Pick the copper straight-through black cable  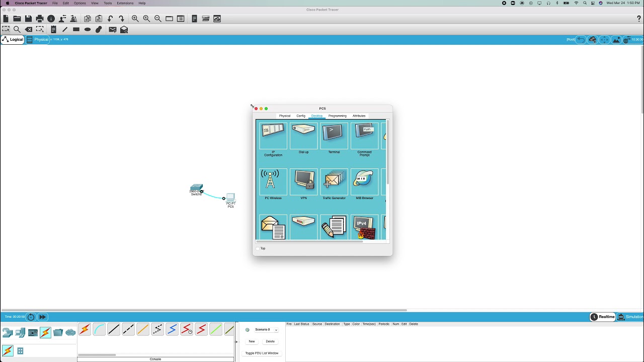[x=114, y=330]
